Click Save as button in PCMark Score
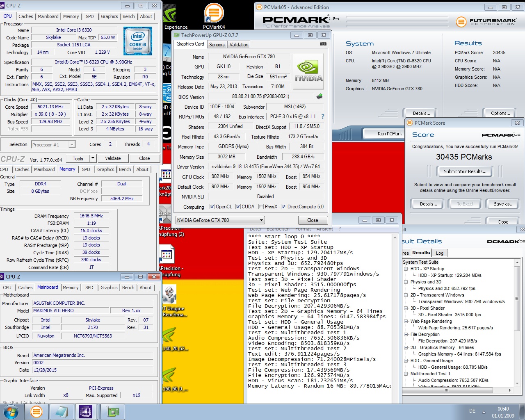The height and width of the screenshot is (420, 525). [x=503, y=204]
